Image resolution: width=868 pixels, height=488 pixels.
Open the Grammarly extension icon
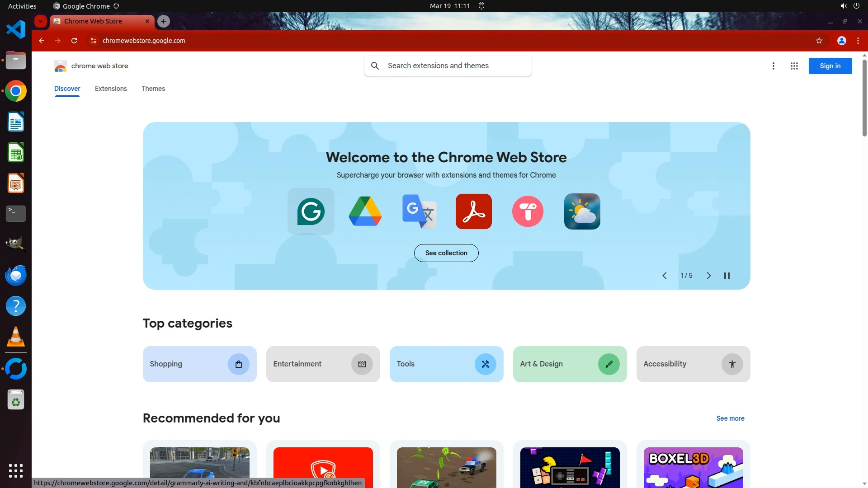point(311,211)
